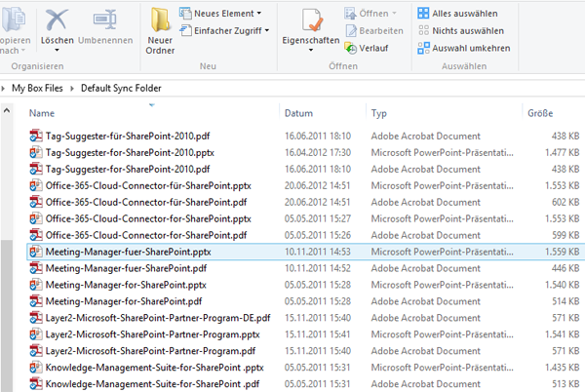
Task: Sort files by Datum column
Action: [x=298, y=114]
